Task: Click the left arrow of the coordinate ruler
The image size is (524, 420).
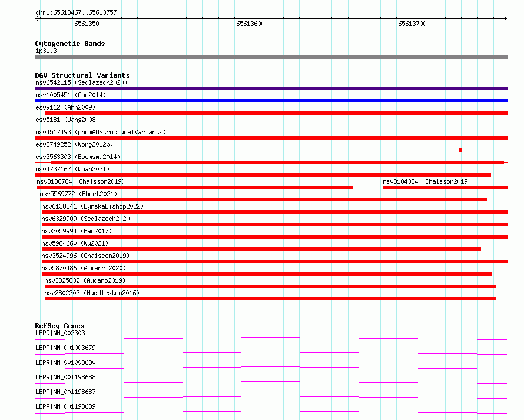Action: tap(37, 18)
